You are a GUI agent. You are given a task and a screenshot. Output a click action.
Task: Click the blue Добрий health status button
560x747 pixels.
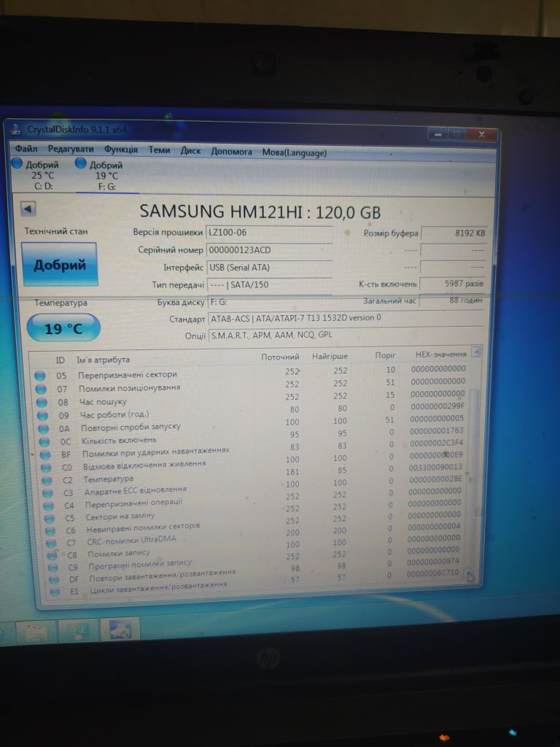pos(60,264)
